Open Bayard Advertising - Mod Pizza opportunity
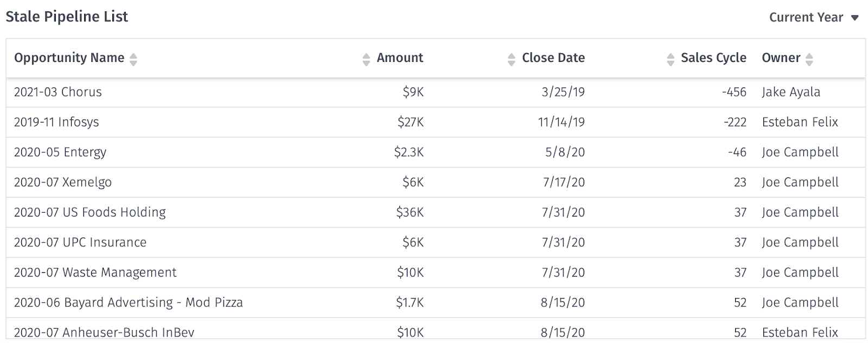The width and height of the screenshot is (868, 343). tap(129, 302)
